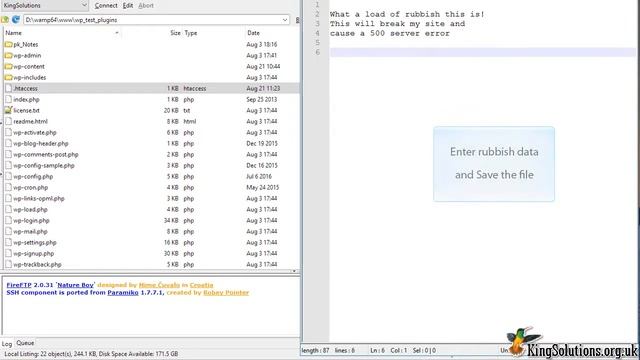
Task: Click the 'Sel : 0 | 0' status bar entry
Action: tap(424, 351)
